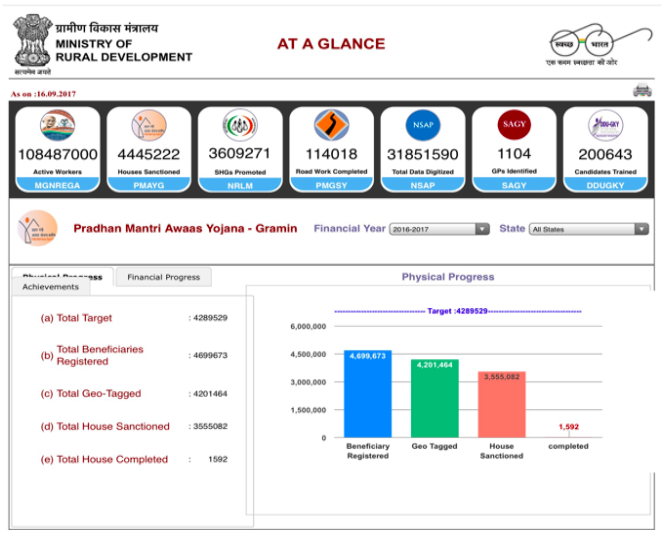
Task: Open the Financial Year dropdown
Action: point(439,229)
